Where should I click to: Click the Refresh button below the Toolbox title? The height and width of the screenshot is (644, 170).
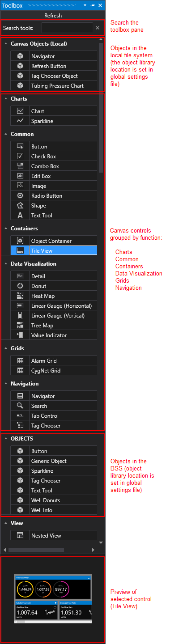coord(53,15)
